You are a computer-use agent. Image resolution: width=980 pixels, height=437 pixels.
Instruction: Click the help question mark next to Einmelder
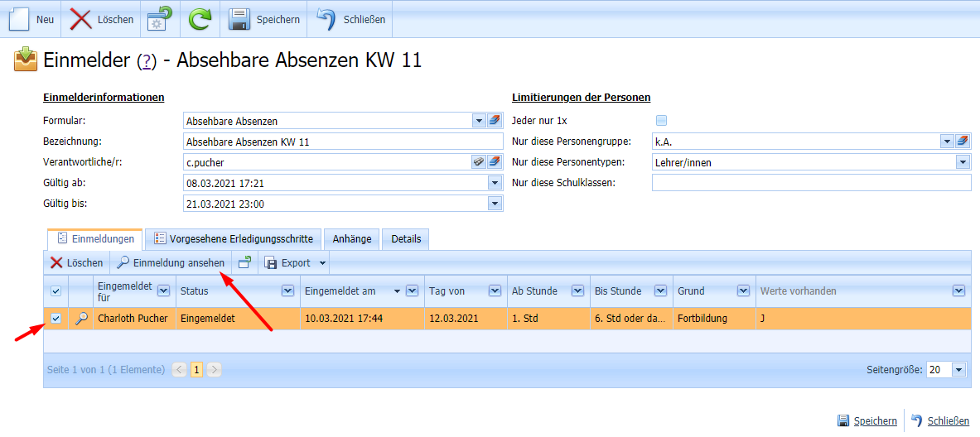[x=147, y=61]
